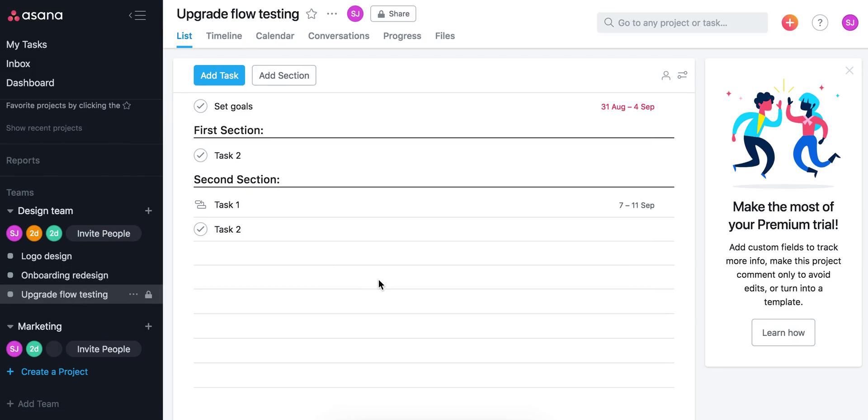Click the 31 Aug – 4 Sep due date

(627, 107)
